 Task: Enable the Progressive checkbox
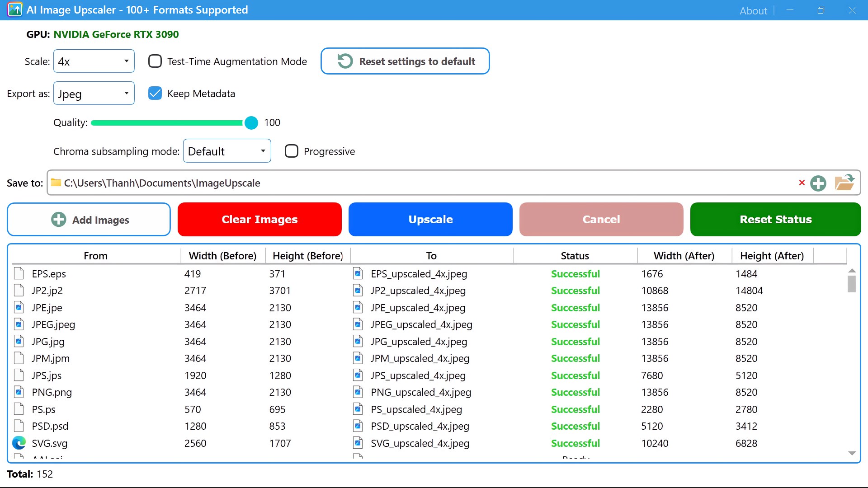coord(292,151)
